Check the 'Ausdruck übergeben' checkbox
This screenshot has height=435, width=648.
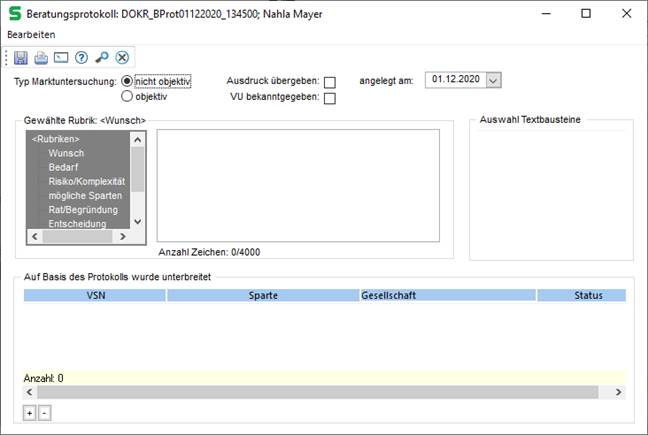329,82
